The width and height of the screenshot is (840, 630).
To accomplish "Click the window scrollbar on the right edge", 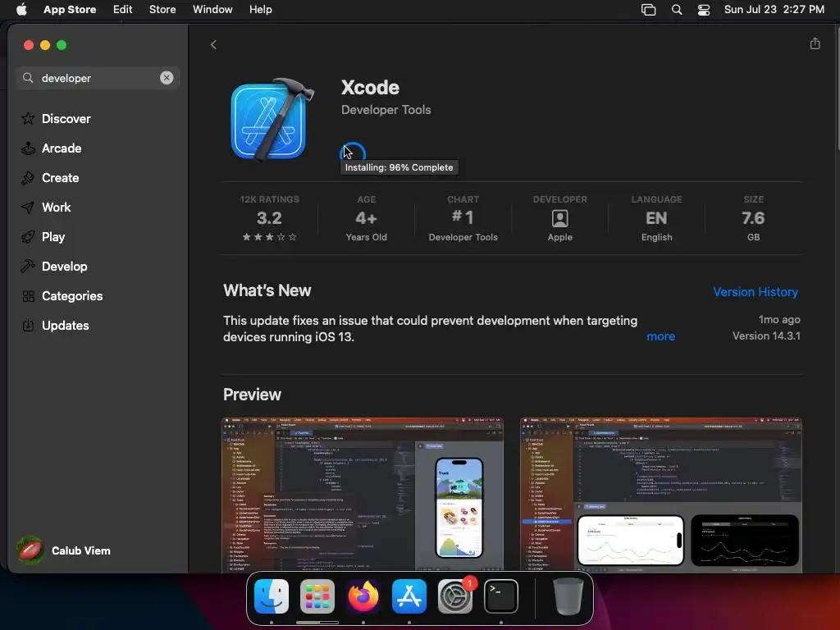I will (x=838, y=89).
